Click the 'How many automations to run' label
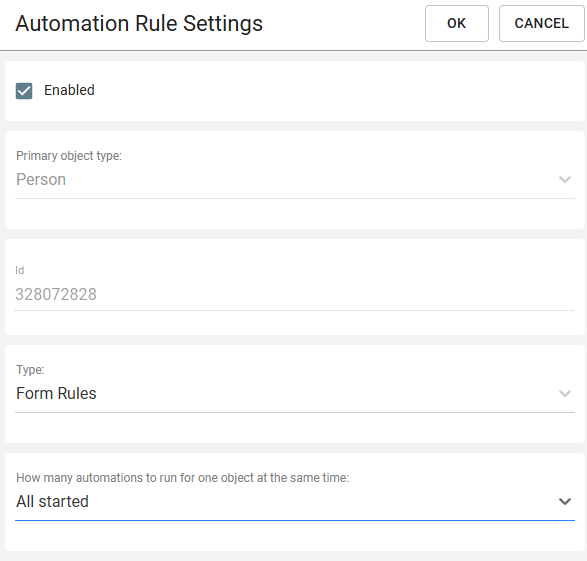Image resolution: width=587 pixels, height=561 pixels. click(x=182, y=478)
